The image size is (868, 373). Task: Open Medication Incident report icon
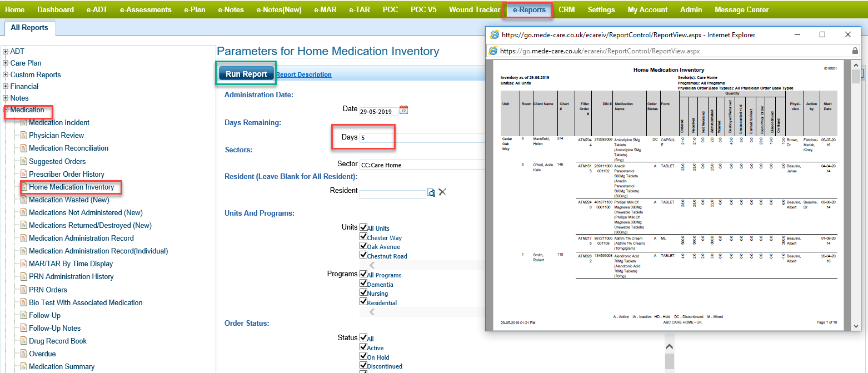(24, 123)
